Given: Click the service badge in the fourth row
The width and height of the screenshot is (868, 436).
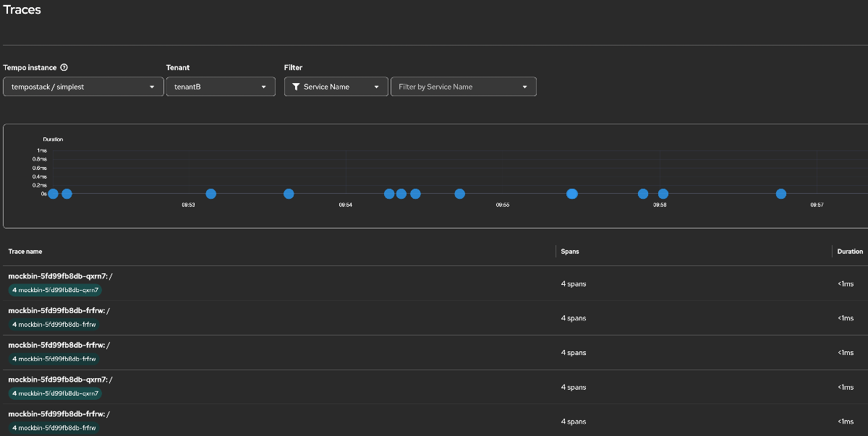Looking at the screenshot, I should (55, 394).
